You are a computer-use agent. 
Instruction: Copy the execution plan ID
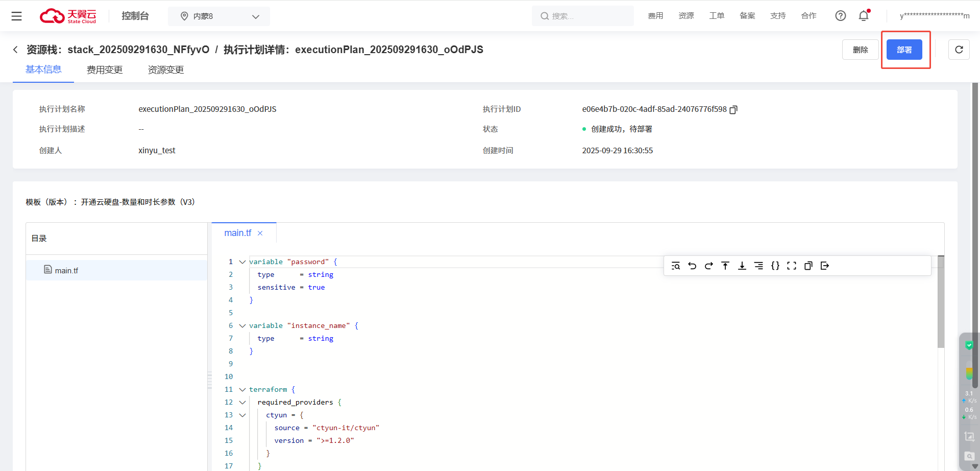tap(733, 110)
